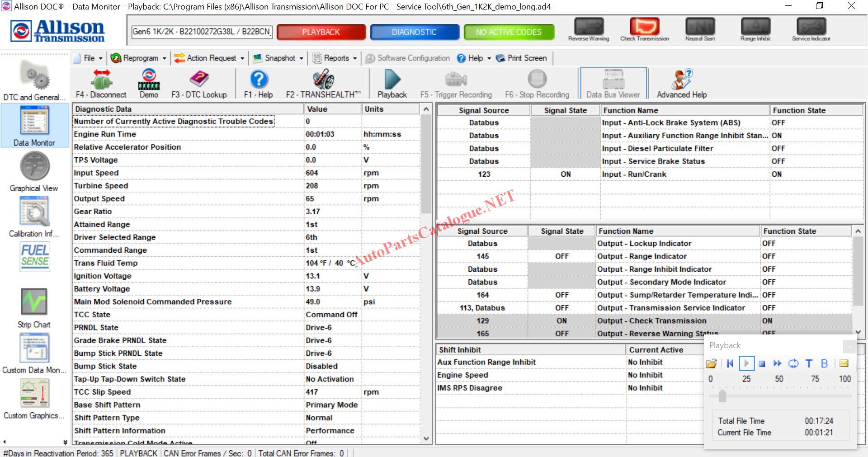The image size is (868, 457).
Task: Open the File menu
Action: click(x=89, y=58)
